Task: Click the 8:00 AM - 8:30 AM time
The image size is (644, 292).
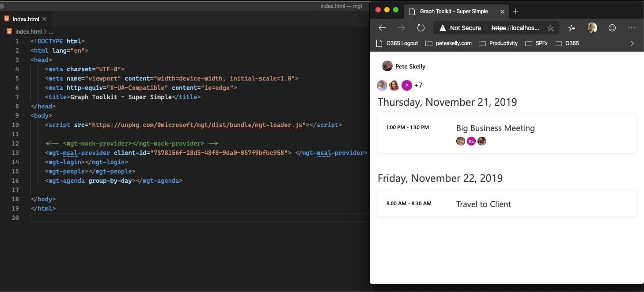Action: tap(409, 204)
